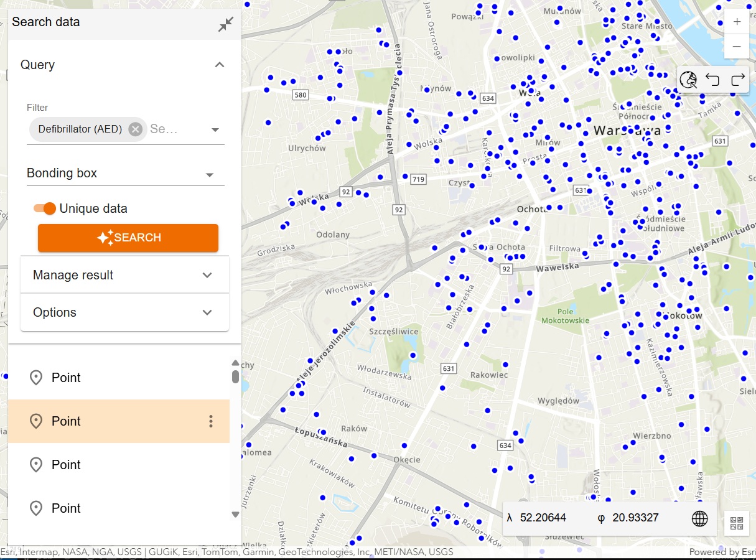Collapse the Query section
This screenshot has height=560, width=756.
[219, 65]
